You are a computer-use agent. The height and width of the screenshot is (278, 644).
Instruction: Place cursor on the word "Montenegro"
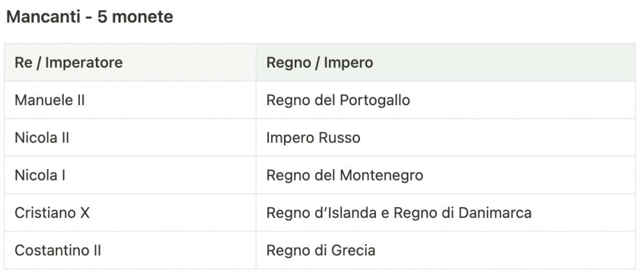click(384, 175)
